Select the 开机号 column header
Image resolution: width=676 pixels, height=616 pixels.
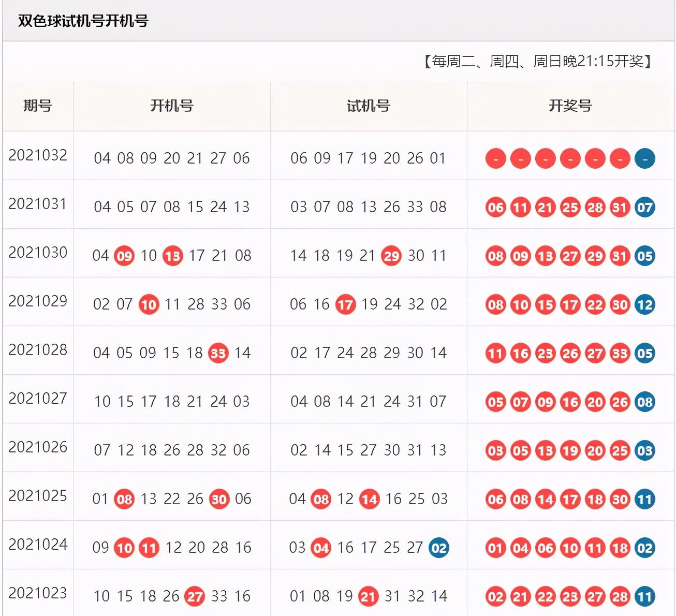172,106
